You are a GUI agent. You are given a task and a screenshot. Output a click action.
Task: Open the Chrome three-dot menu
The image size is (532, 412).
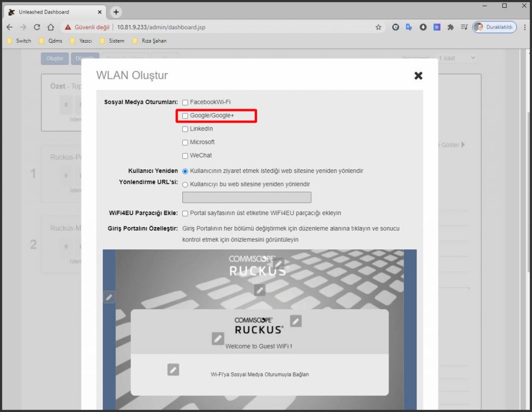(x=525, y=27)
